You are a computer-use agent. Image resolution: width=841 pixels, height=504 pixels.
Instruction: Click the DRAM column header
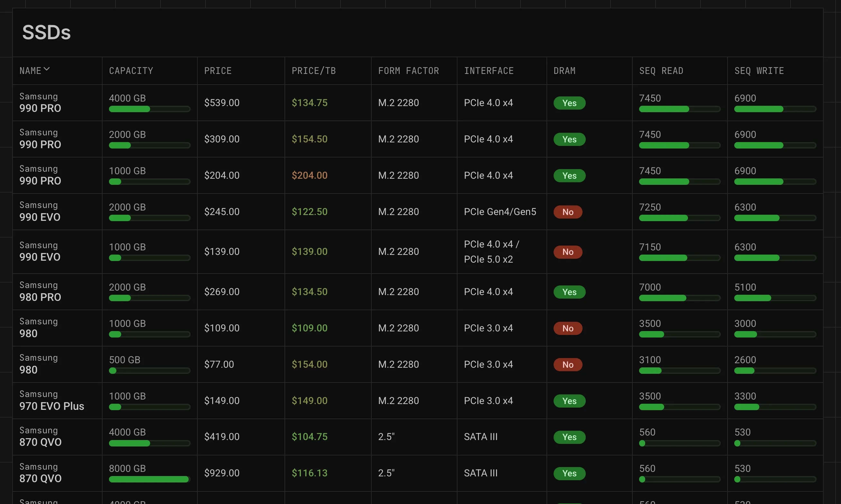point(564,71)
